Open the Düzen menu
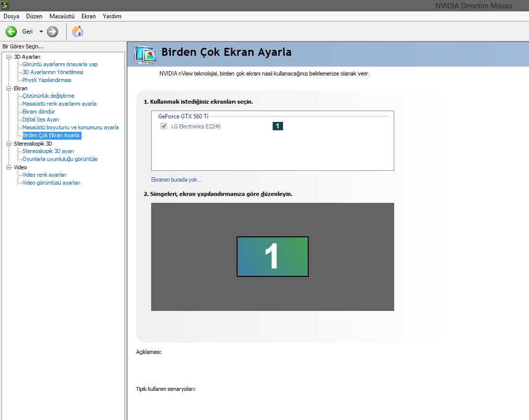This screenshot has width=529, height=420. pyautogui.click(x=34, y=16)
